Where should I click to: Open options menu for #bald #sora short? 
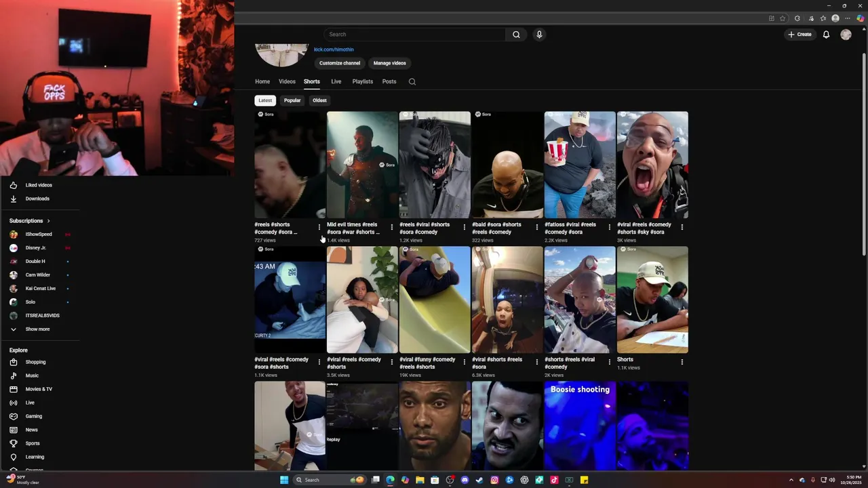tap(536, 227)
